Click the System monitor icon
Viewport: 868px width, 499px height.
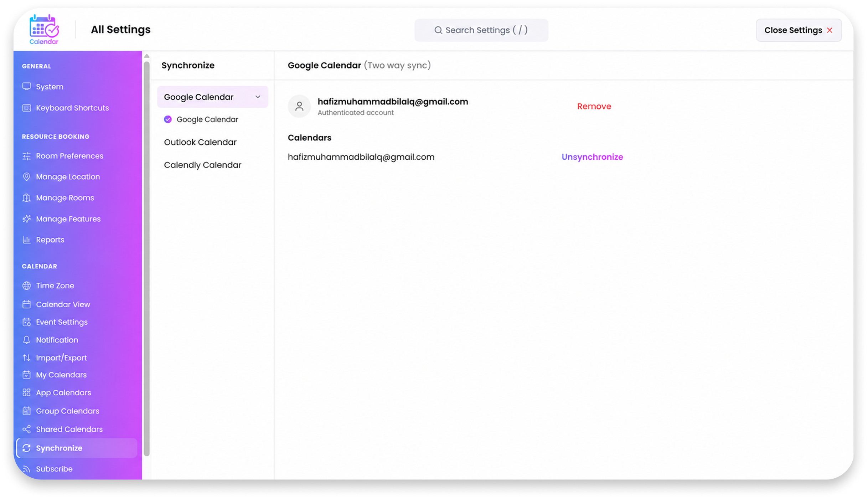pos(26,87)
